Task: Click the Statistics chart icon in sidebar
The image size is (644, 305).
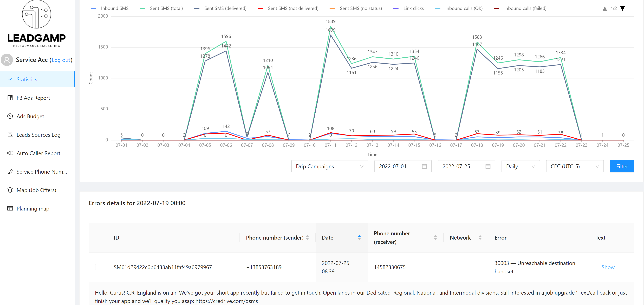Action: coord(10,79)
